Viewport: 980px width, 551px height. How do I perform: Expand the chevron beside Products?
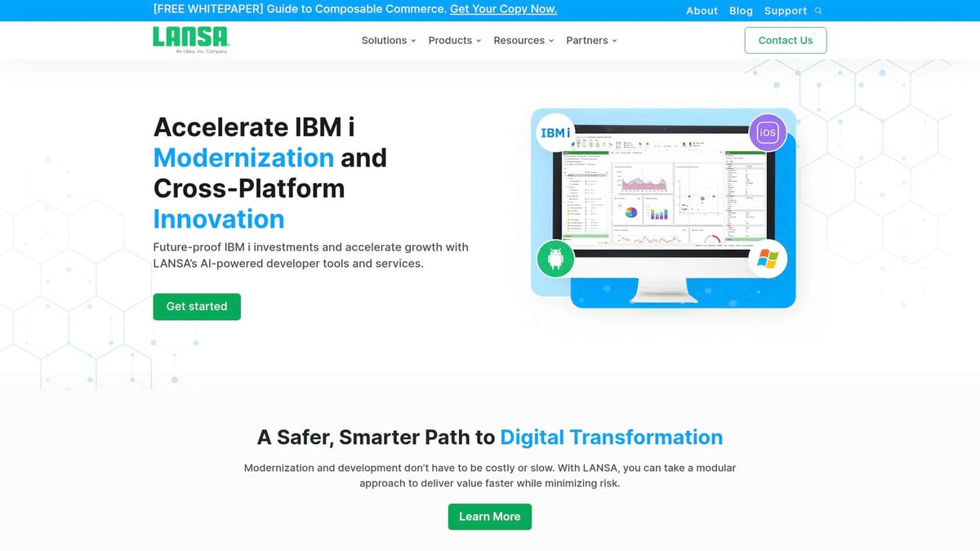point(479,41)
